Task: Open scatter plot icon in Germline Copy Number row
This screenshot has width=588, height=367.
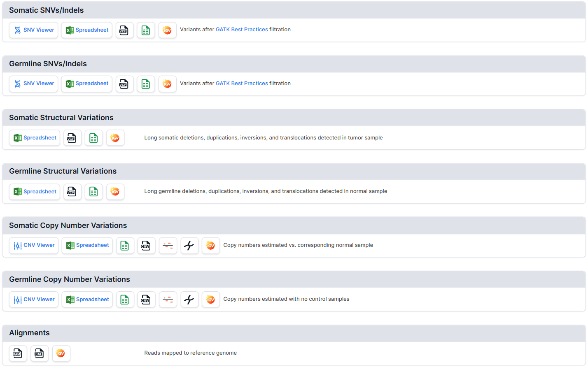Action: pyautogui.click(x=189, y=300)
